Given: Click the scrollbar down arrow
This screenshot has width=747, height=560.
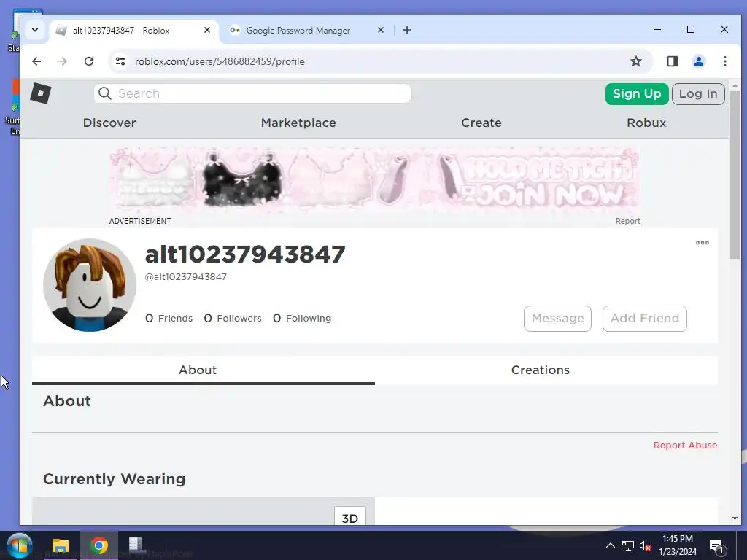Looking at the screenshot, I should click(x=735, y=518).
